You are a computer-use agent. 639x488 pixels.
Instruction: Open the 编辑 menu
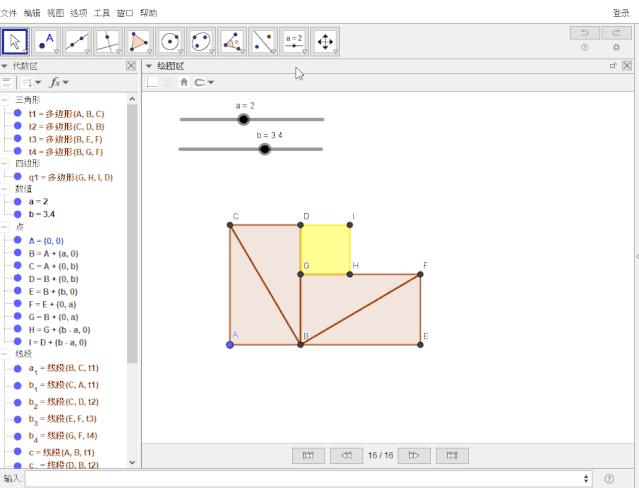pos(32,13)
